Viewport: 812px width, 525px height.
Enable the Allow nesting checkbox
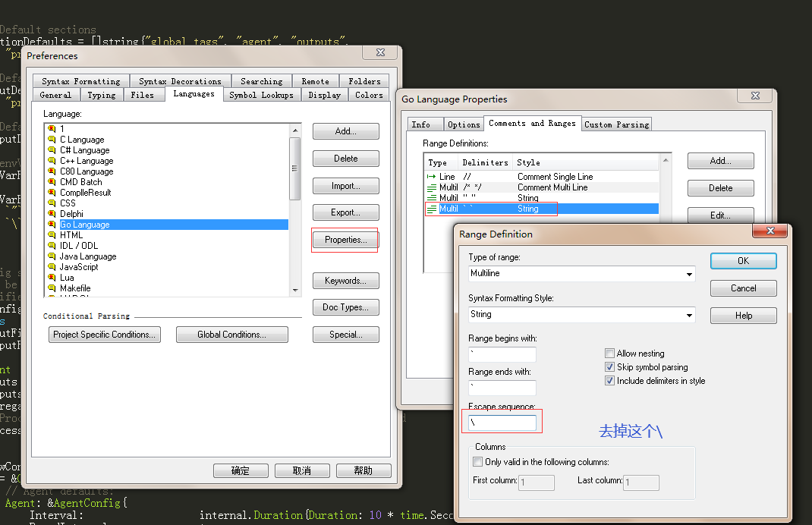pyautogui.click(x=609, y=353)
